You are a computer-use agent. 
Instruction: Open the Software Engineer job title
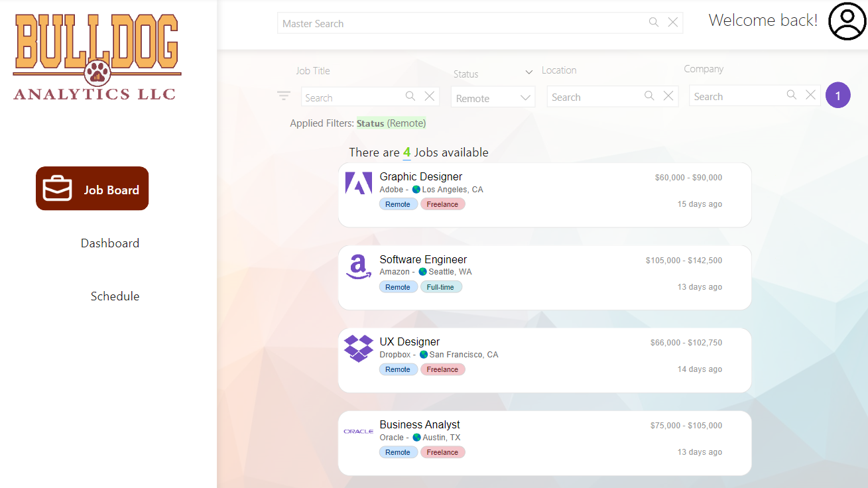click(x=423, y=259)
